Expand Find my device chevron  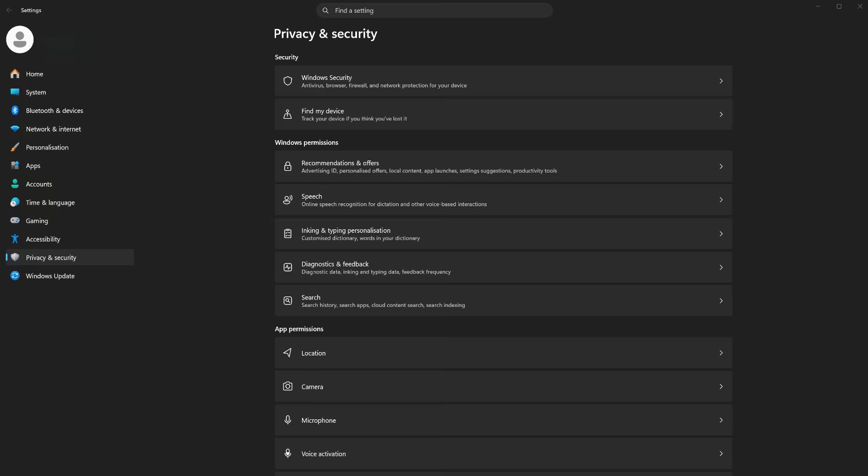click(721, 115)
